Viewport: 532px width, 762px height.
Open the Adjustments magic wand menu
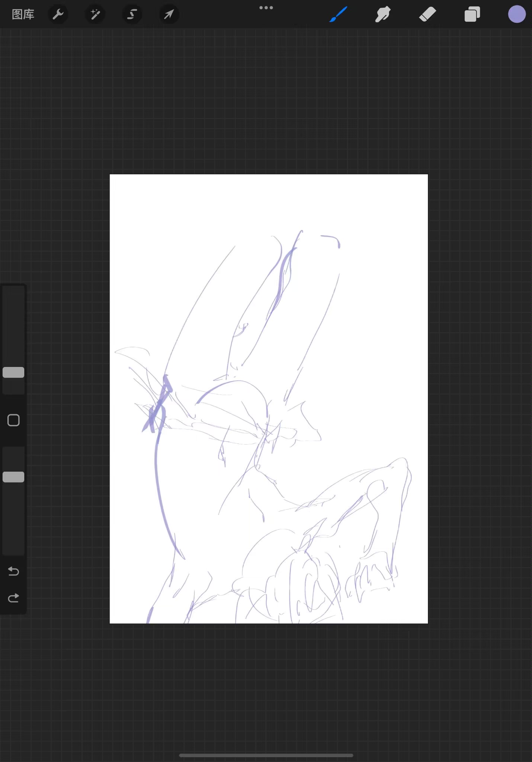(x=95, y=15)
